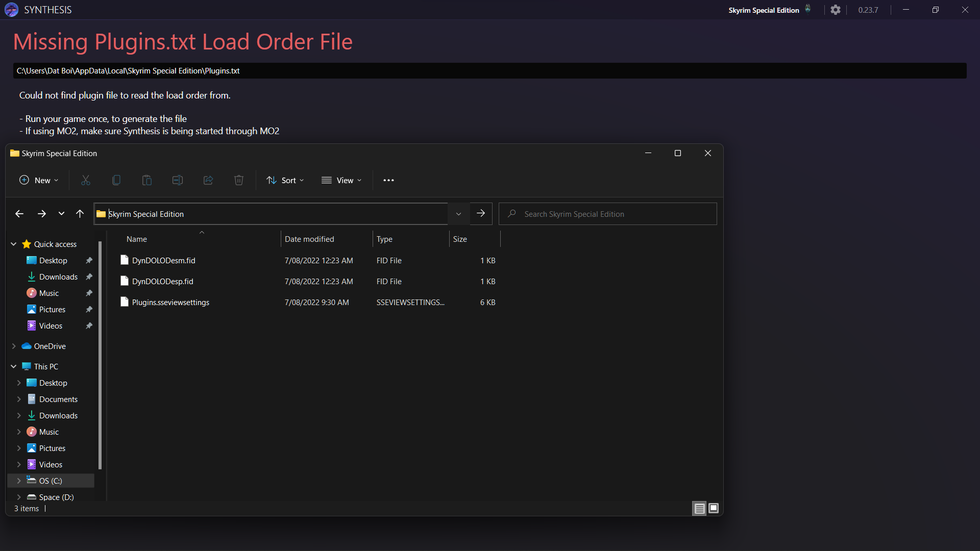Expand This PC in the sidebar
980x551 pixels.
[x=13, y=366]
